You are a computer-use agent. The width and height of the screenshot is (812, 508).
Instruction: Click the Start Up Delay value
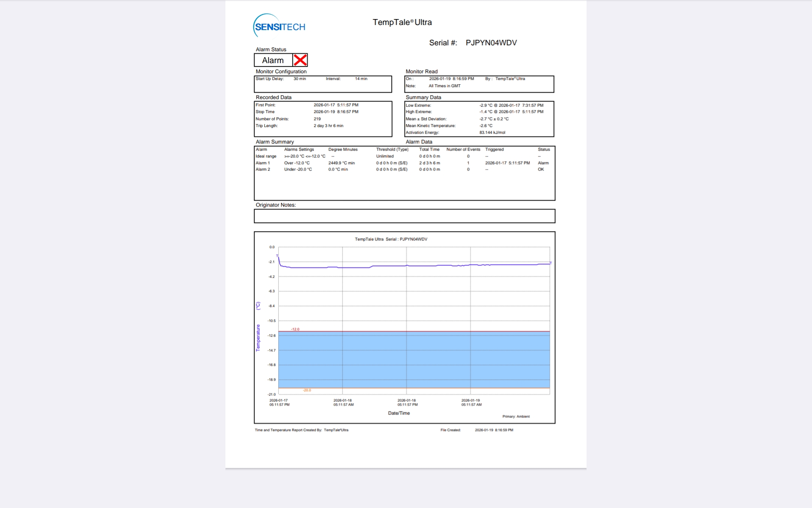pyautogui.click(x=299, y=79)
